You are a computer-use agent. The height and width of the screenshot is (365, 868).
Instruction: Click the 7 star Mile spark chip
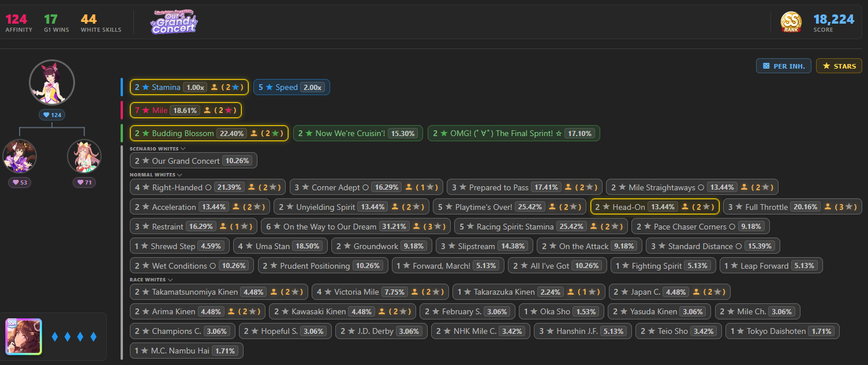pyautogui.click(x=186, y=110)
